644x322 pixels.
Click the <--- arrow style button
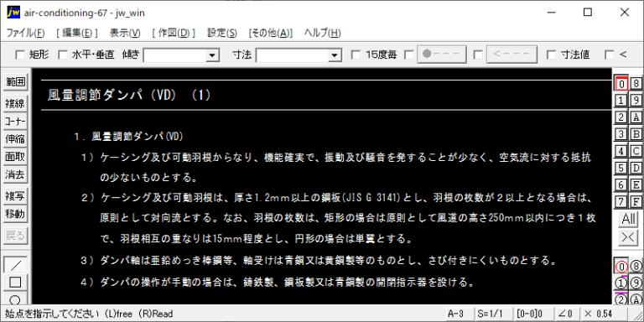point(512,55)
